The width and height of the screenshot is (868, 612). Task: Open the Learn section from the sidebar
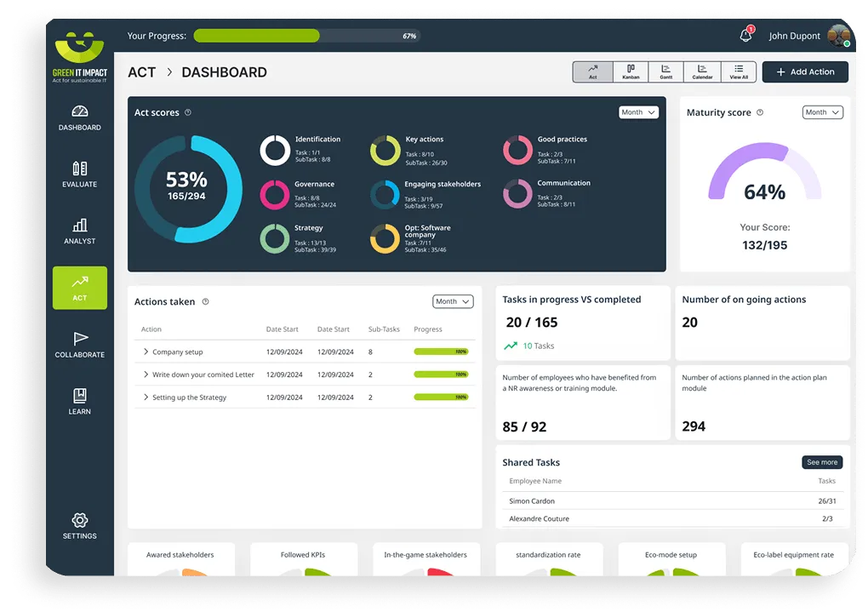point(79,403)
